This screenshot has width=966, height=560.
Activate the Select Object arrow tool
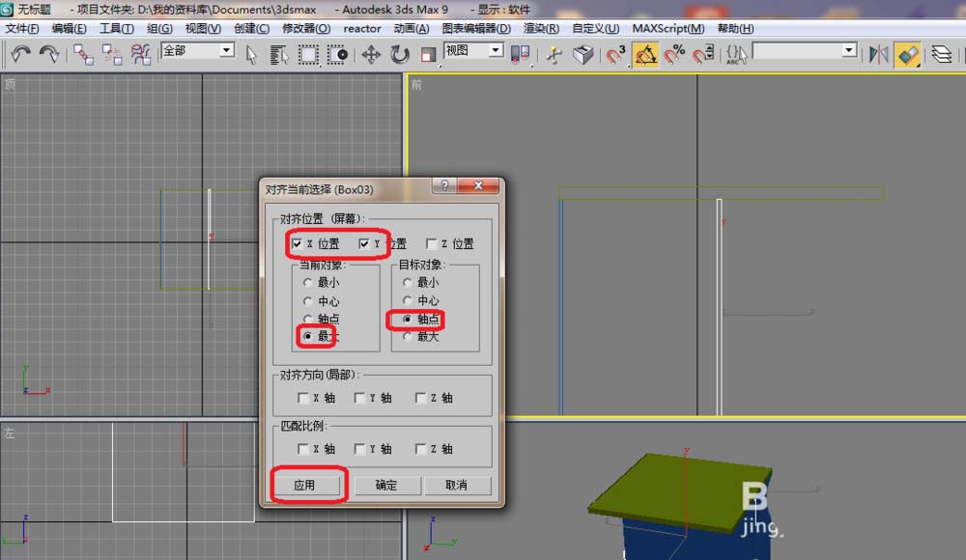[x=251, y=54]
